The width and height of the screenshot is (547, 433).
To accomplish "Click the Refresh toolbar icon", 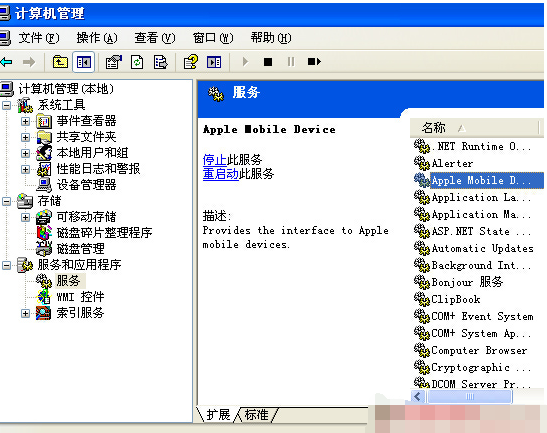I will (137, 62).
